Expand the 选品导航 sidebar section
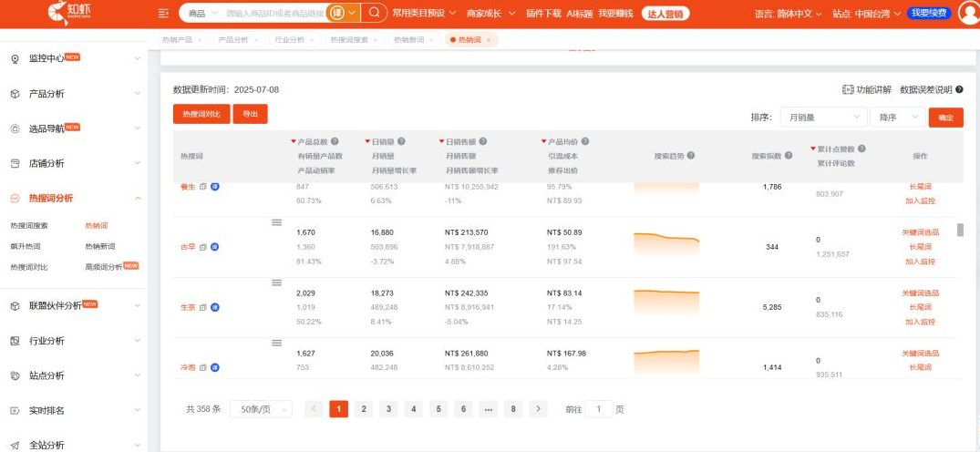The image size is (980, 452). coord(138,128)
